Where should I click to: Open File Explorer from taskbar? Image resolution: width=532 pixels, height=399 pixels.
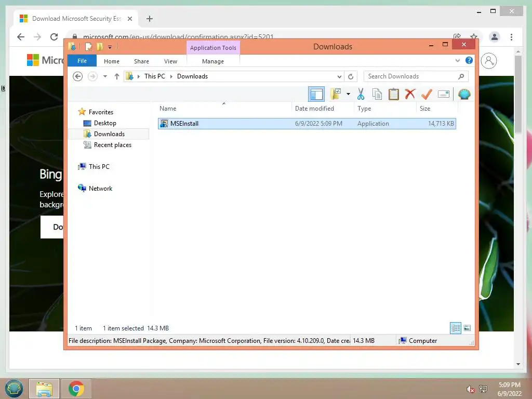44,389
